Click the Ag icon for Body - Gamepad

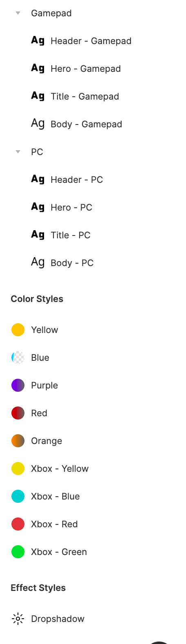[x=38, y=124]
